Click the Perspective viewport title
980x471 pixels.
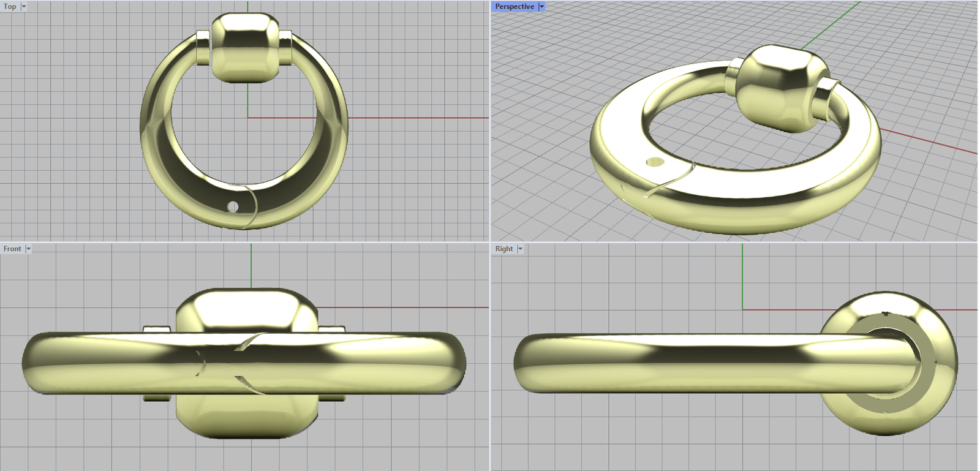514,7
